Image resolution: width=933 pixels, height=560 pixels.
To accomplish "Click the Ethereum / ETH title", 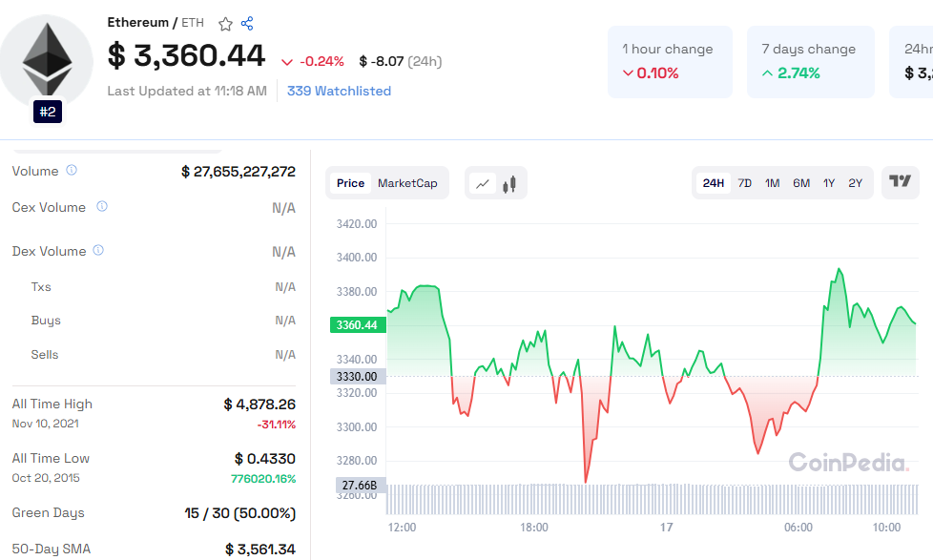I will pos(155,23).
